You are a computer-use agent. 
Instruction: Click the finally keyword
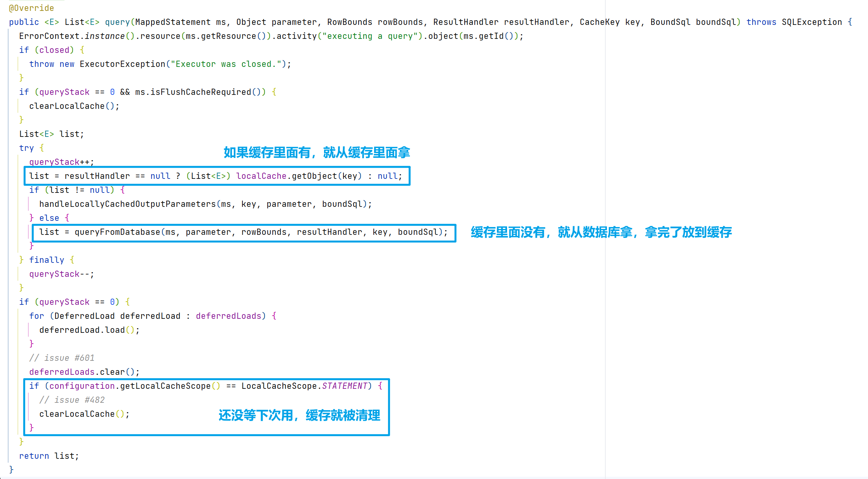47,260
